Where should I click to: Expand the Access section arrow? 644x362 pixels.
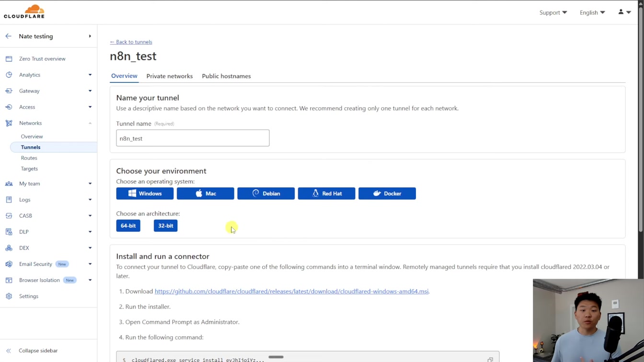[x=90, y=107]
